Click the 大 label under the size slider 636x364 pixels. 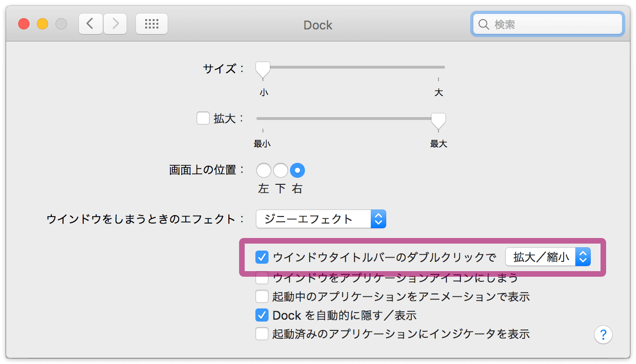coord(438,92)
